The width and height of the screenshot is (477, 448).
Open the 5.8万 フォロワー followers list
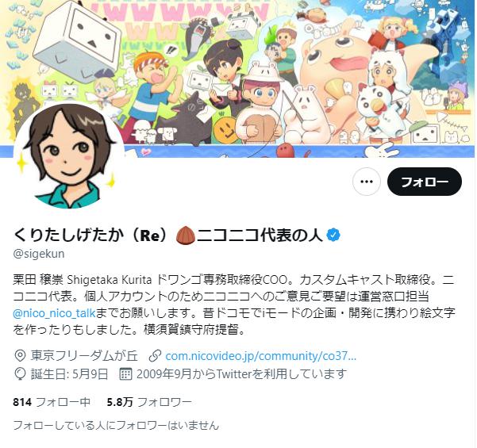click(x=149, y=402)
